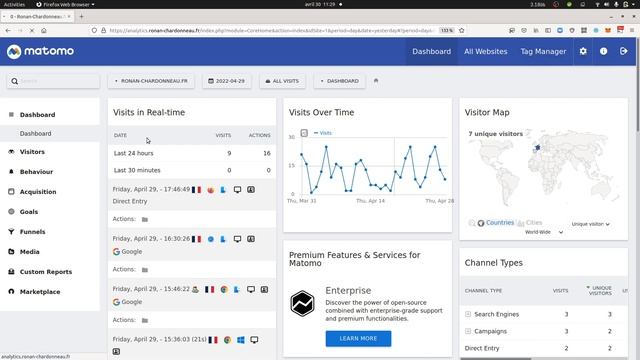The height and width of the screenshot is (360, 640).
Task: Open the RONAN-CHARDONNEAU.FR site selector
Action: [x=151, y=81]
